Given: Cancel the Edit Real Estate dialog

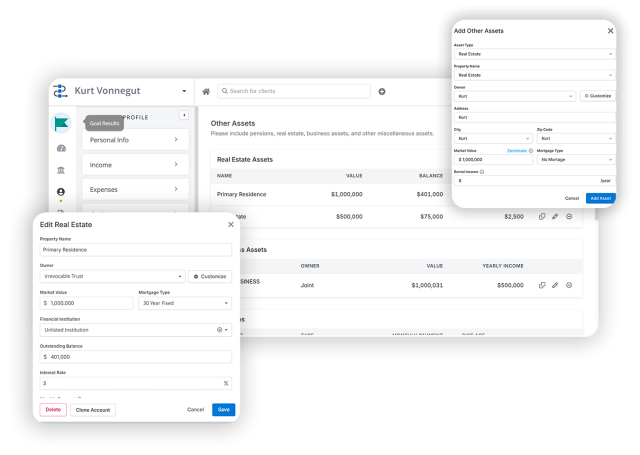Looking at the screenshot, I should coord(196,410).
